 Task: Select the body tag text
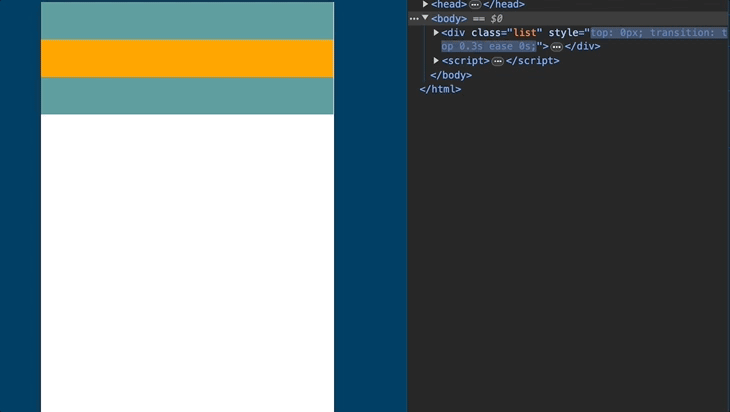[x=449, y=19]
